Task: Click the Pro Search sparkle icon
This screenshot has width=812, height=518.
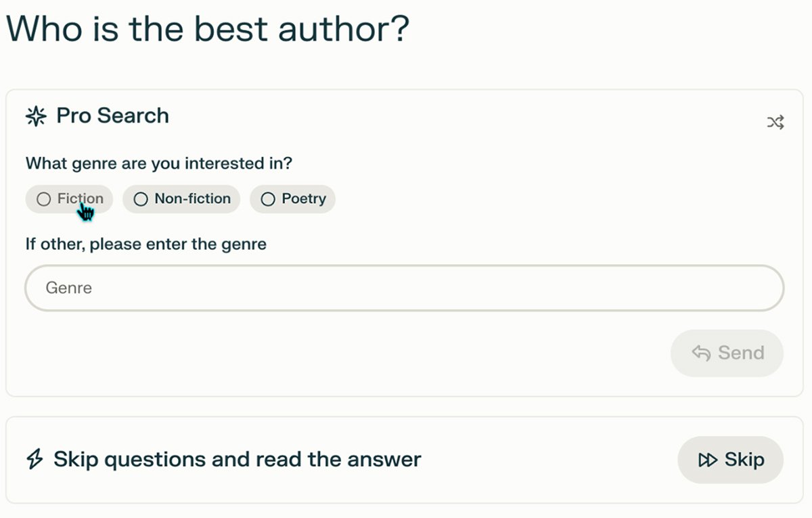Action: [x=35, y=116]
